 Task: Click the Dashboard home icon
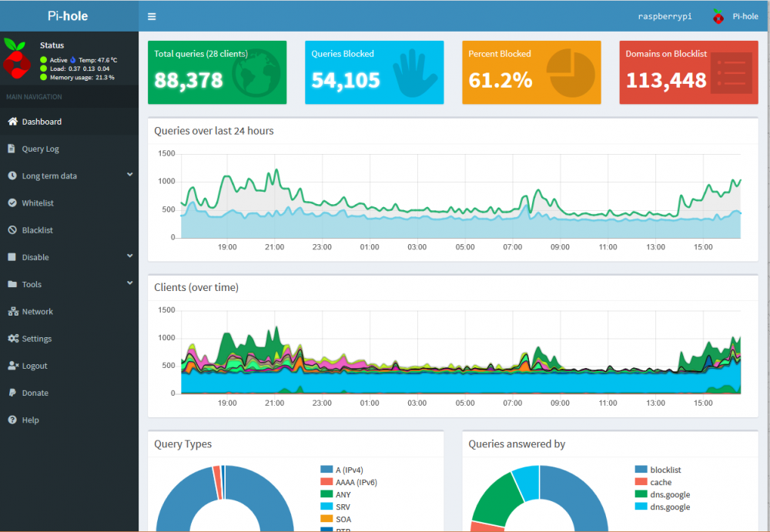[13, 122]
